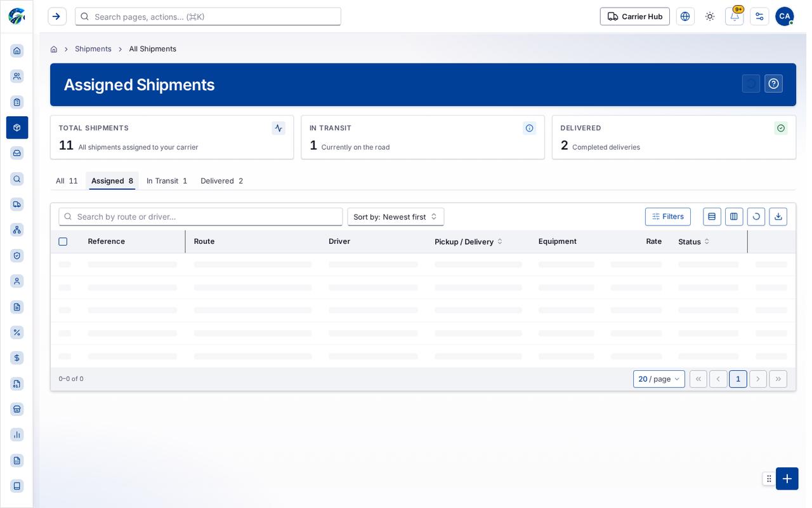Change the row density via rows icon
The image size is (812, 508).
tap(712, 217)
